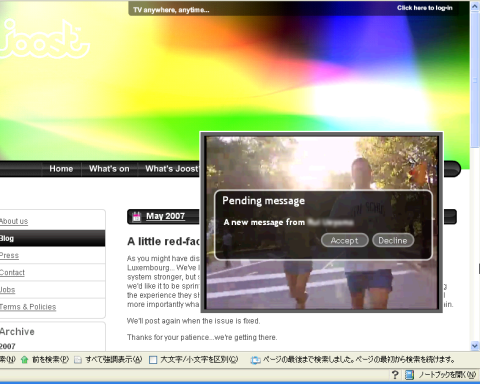The height and width of the screenshot is (384, 480).
Task: Open the Contact sidebar link
Action: tap(12, 273)
